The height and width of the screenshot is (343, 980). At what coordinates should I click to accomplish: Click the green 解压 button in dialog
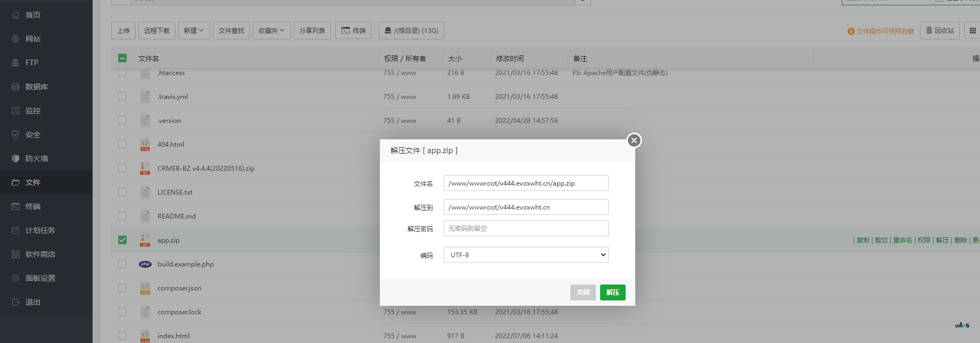[x=613, y=292]
